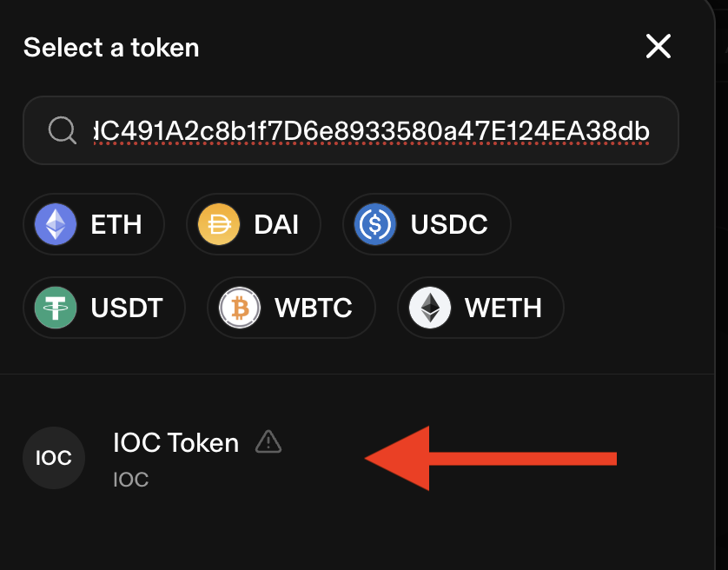Click the Ethereum diamond logo for ETH
728x570 pixels.
56,225
